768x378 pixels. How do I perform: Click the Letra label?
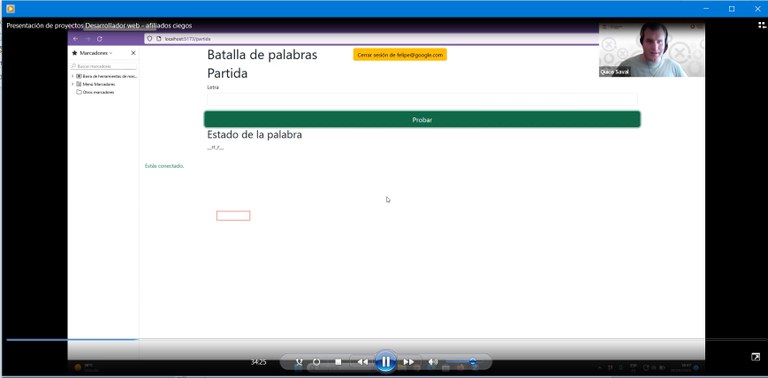click(213, 87)
